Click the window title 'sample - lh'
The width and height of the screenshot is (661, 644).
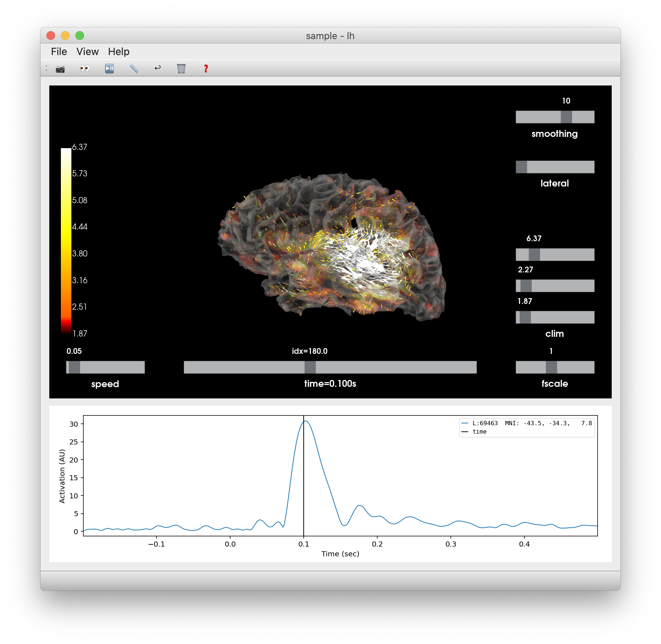click(x=330, y=36)
